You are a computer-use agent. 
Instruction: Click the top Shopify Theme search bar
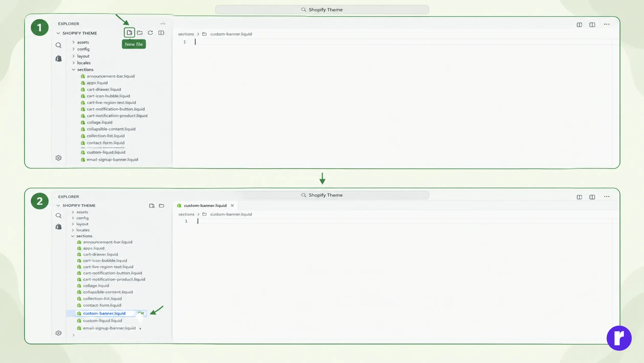click(x=322, y=10)
